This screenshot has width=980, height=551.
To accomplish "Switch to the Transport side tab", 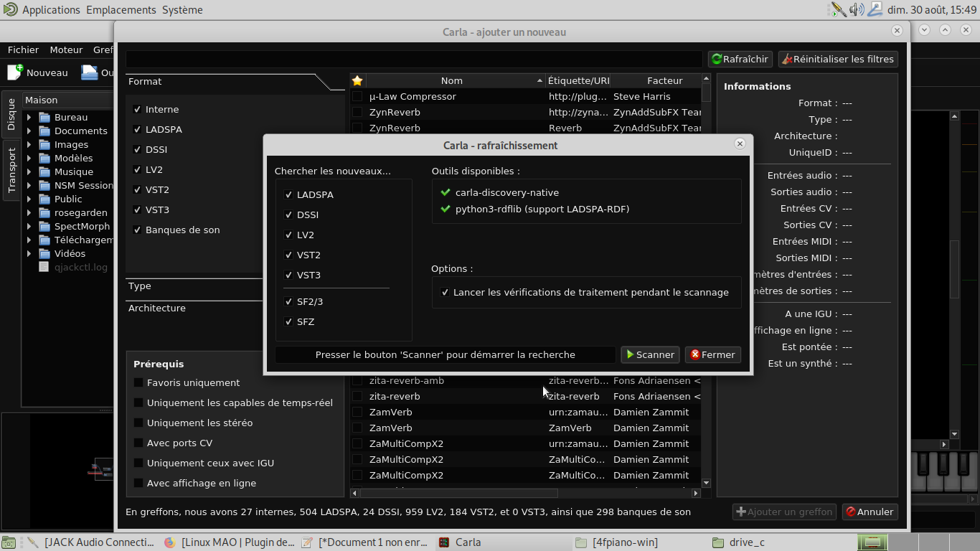I will coord(11,170).
